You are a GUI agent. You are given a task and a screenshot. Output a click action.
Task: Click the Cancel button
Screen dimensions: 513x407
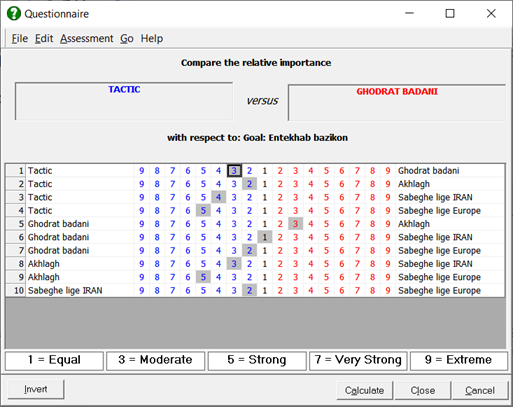click(x=480, y=390)
